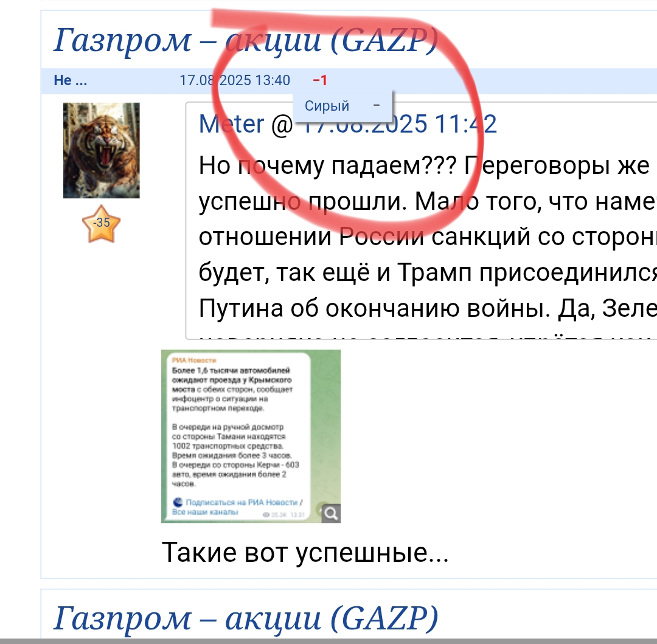The image size is (657, 644).
Task: Click the minus sign next to Сирый
Action: point(377,105)
